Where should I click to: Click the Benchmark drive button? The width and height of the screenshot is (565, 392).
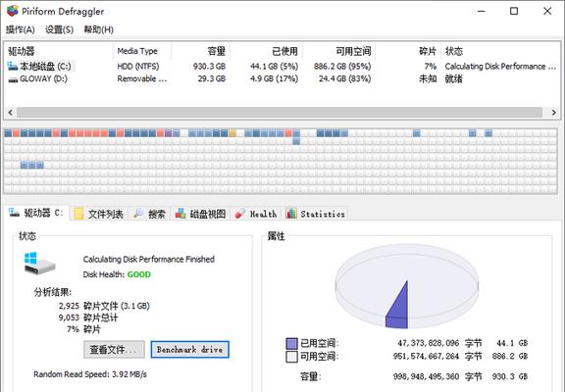click(189, 350)
